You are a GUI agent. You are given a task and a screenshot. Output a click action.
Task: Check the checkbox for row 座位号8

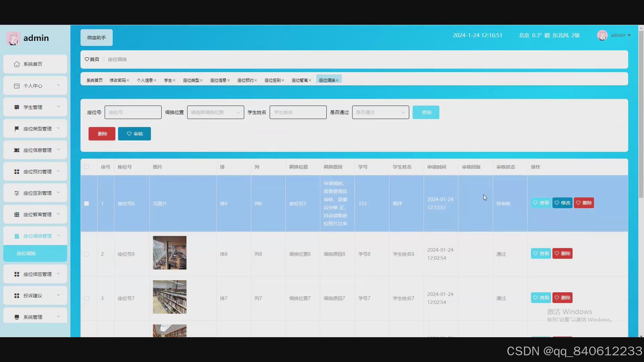tap(87, 254)
